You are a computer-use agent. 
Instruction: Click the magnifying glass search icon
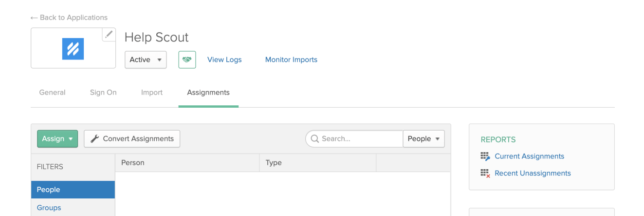(315, 139)
